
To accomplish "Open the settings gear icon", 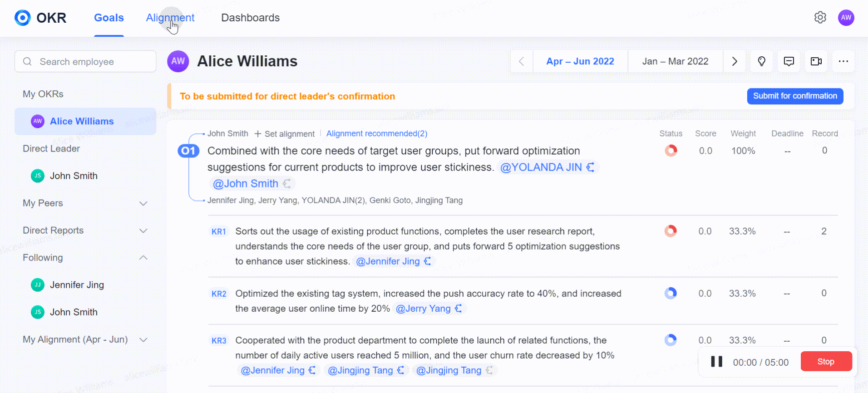I will tap(820, 18).
